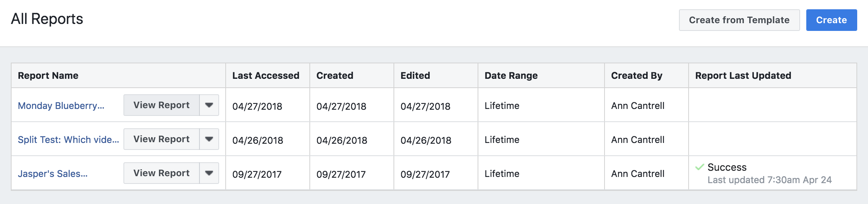Expand dropdown arrow for Split Test report
868x204 pixels.
[209, 139]
